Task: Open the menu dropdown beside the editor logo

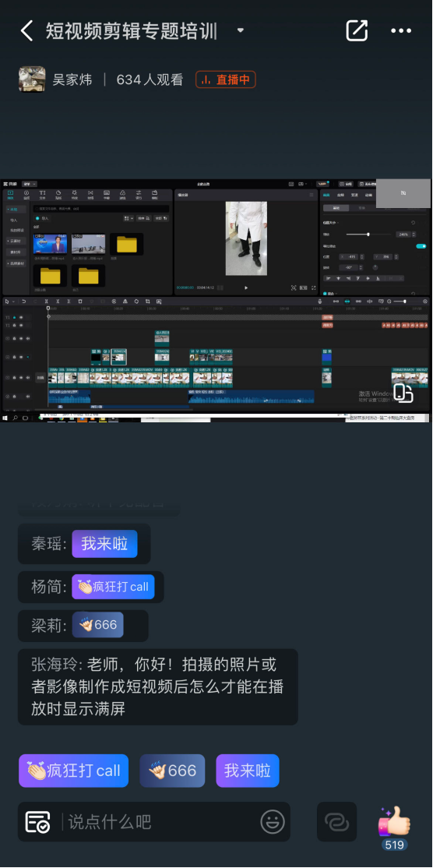Action: pyautogui.click(x=30, y=184)
